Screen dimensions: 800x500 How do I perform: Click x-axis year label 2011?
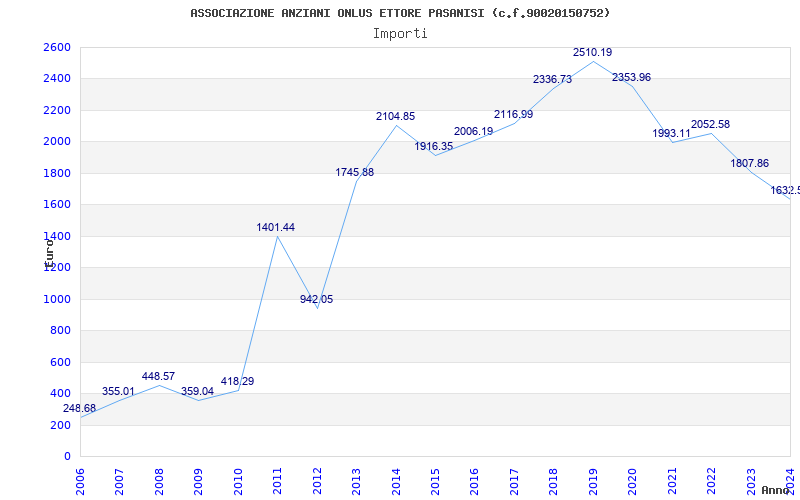click(278, 481)
